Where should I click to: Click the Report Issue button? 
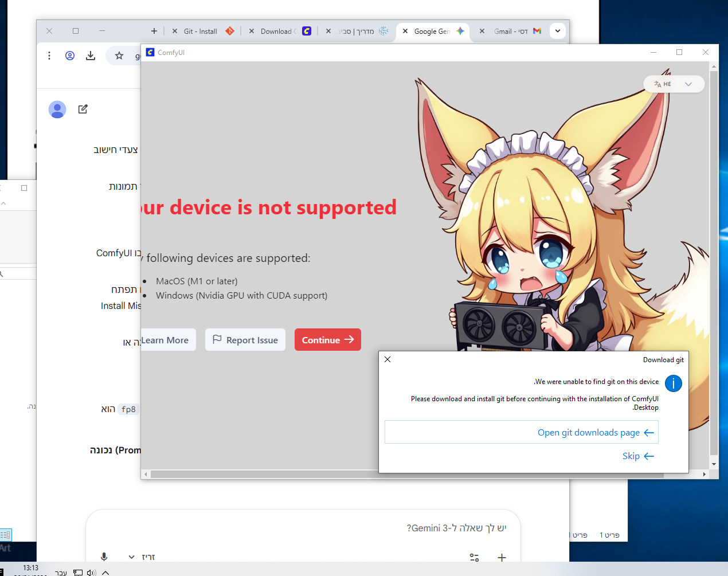[x=245, y=340]
